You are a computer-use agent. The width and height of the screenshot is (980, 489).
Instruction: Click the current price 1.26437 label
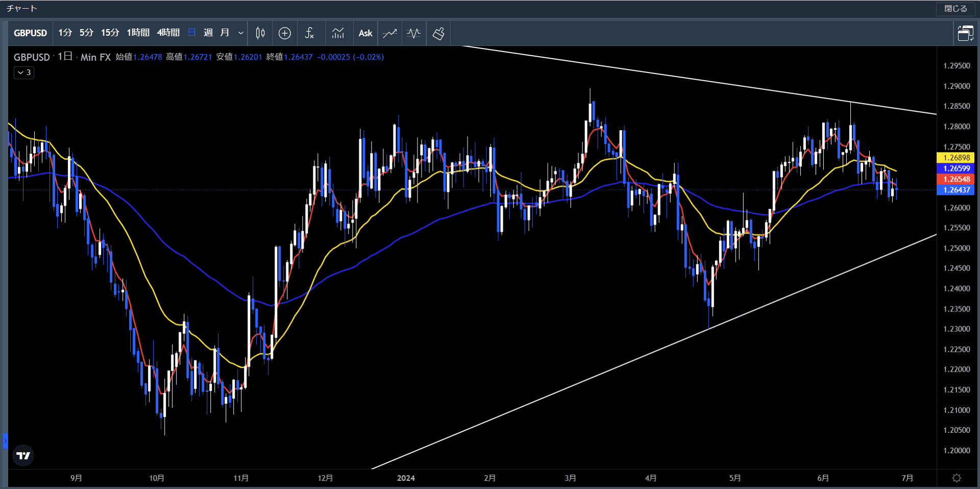(x=956, y=190)
